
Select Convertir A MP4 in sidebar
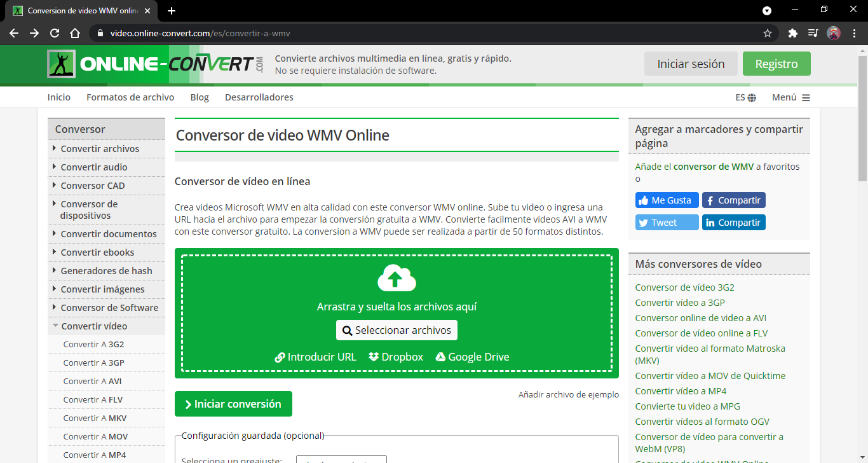95,455
